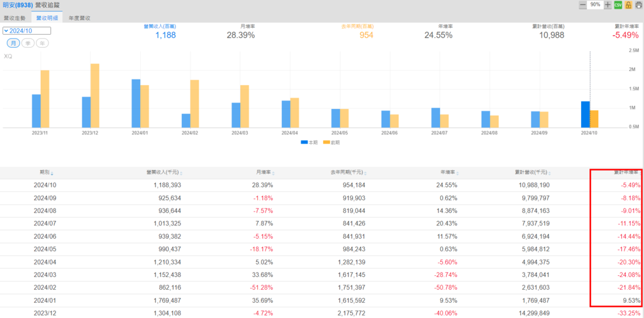
Task: Increase zoom with the plus button
Action: (x=608, y=5)
